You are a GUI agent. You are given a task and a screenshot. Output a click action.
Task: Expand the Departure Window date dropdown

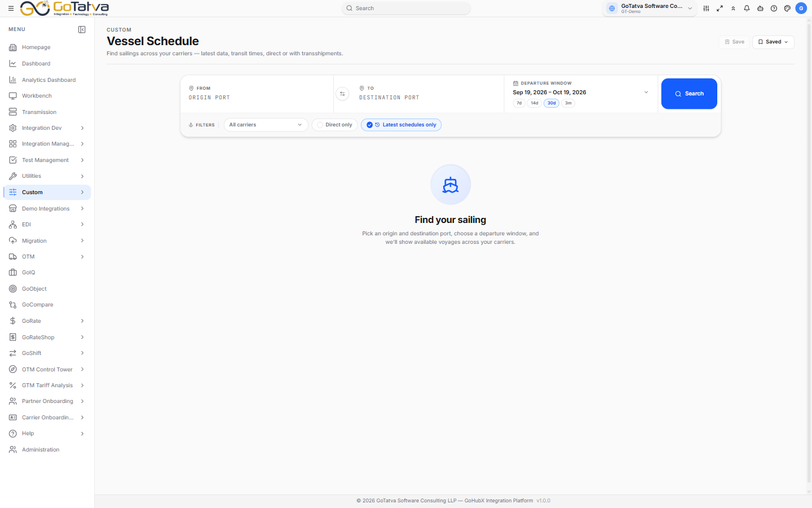tap(646, 93)
